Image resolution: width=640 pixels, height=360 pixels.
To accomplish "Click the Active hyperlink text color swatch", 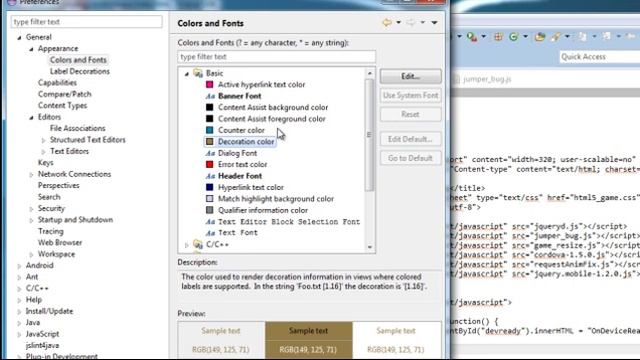I will click(209, 84).
